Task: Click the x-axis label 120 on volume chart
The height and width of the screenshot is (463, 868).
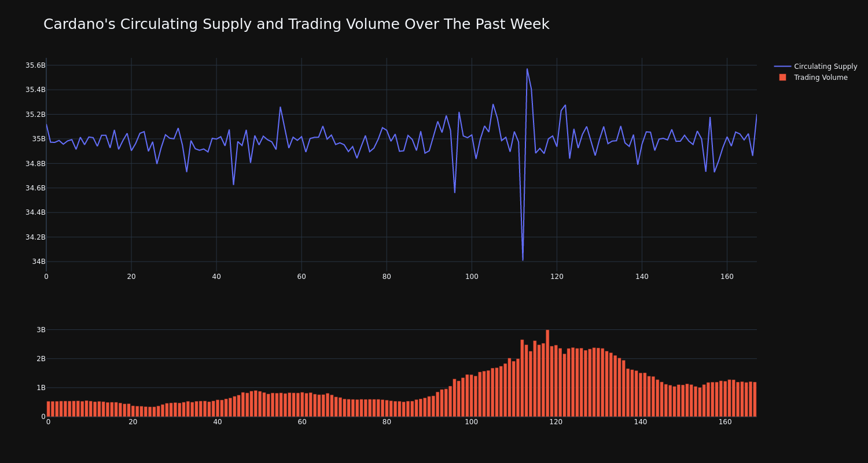Action: click(556, 422)
